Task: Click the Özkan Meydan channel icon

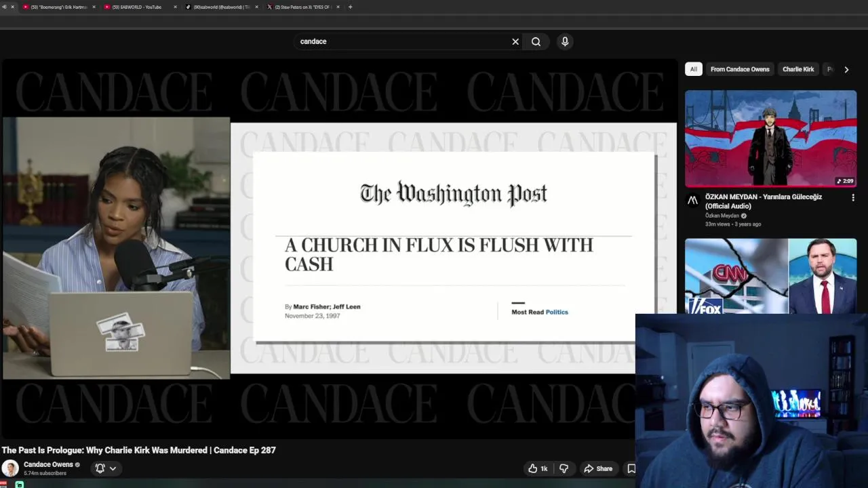Action: coord(692,200)
